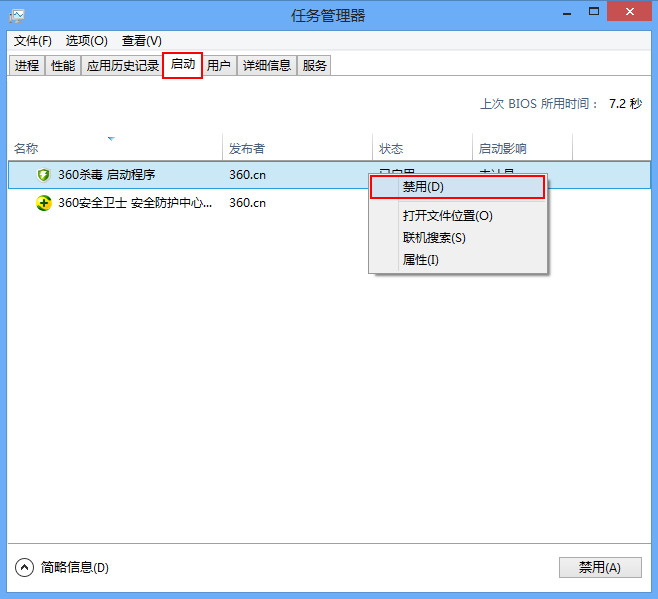Select the 360安全卫士 安全防护中心 startup row
The height and width of the screenshot is (599, 658).
[135, 203]
